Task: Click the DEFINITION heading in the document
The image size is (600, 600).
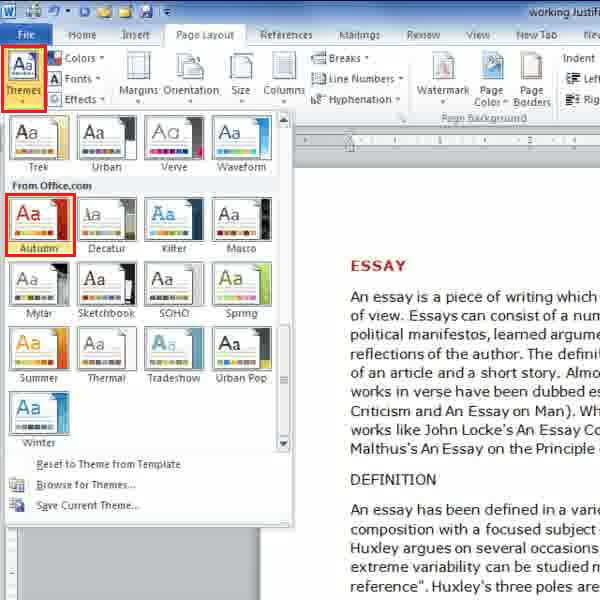Action: [x=393, y=479]
